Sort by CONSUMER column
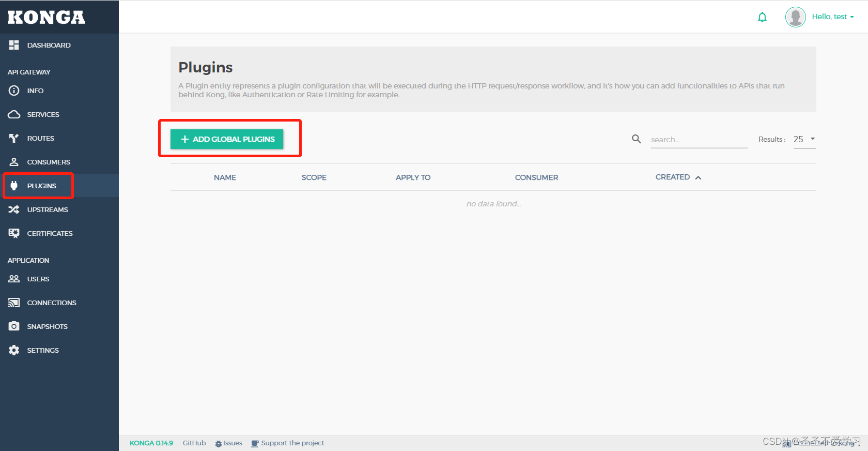 pos(536,177)
